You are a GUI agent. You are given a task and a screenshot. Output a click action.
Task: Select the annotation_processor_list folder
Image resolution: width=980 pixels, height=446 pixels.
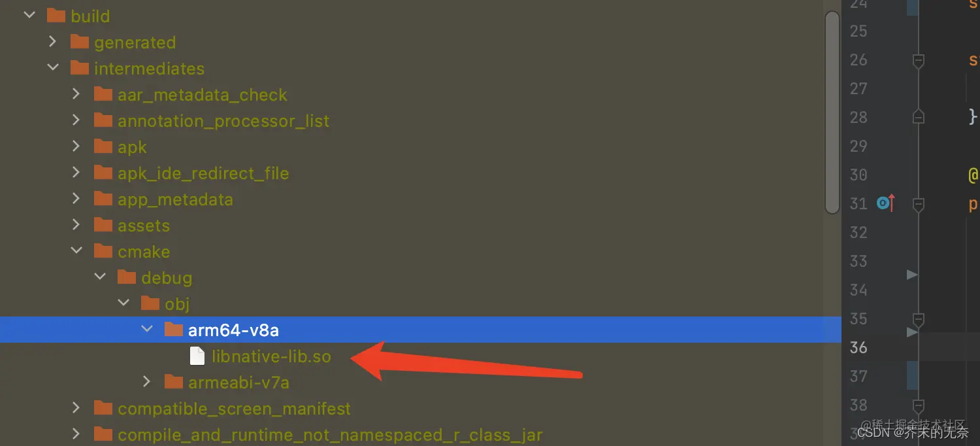coord(223,121)
